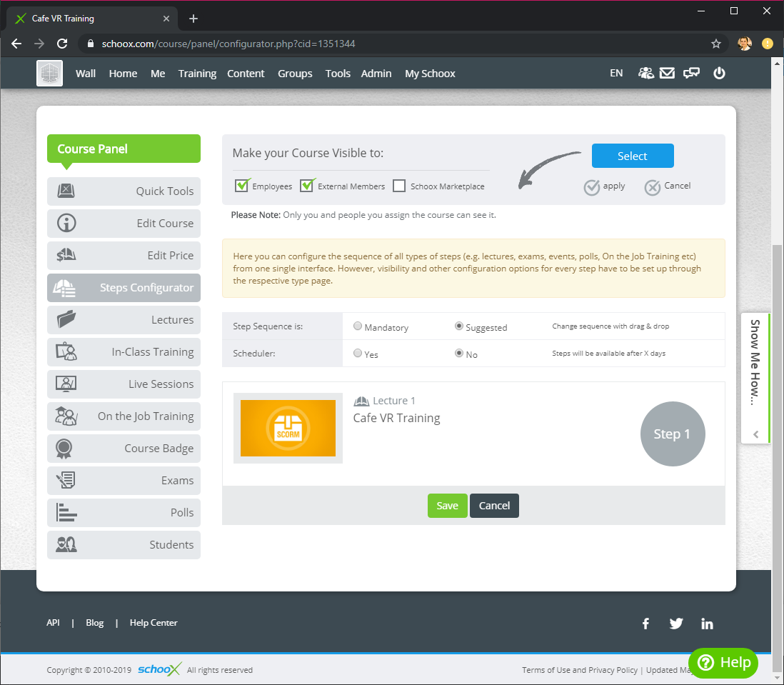Open the Me menu
The width and height of the screenshot is (784, 685).
(158, 74)
